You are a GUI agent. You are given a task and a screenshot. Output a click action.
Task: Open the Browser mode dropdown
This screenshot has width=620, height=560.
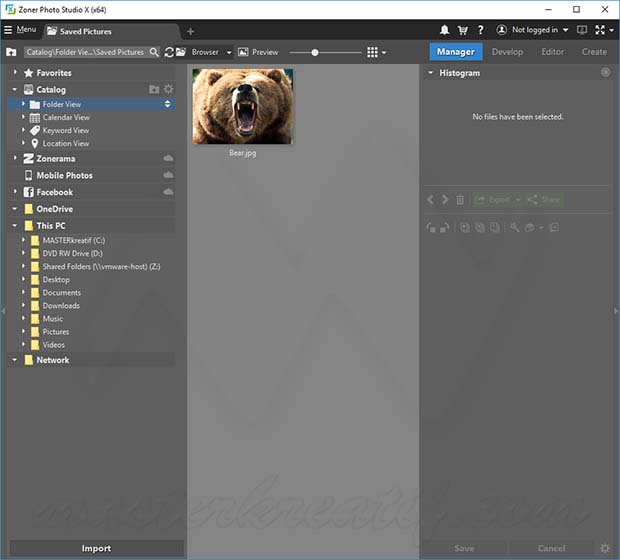[229, 52]
